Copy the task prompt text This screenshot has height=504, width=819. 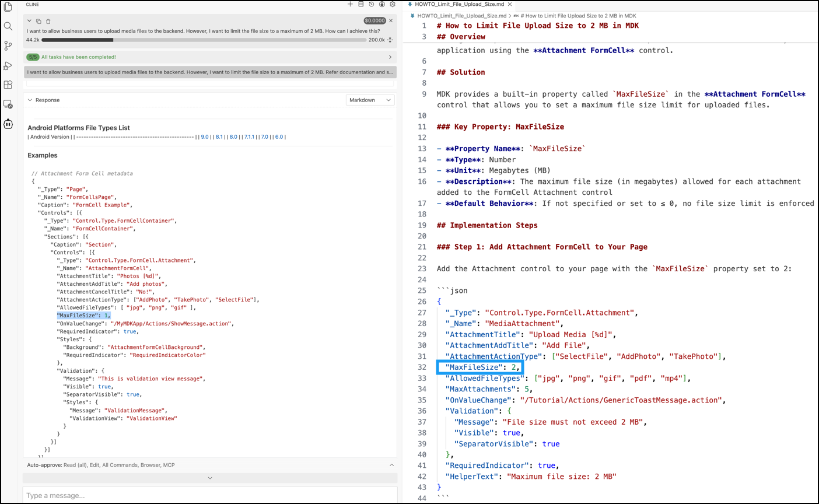[38, 21]
